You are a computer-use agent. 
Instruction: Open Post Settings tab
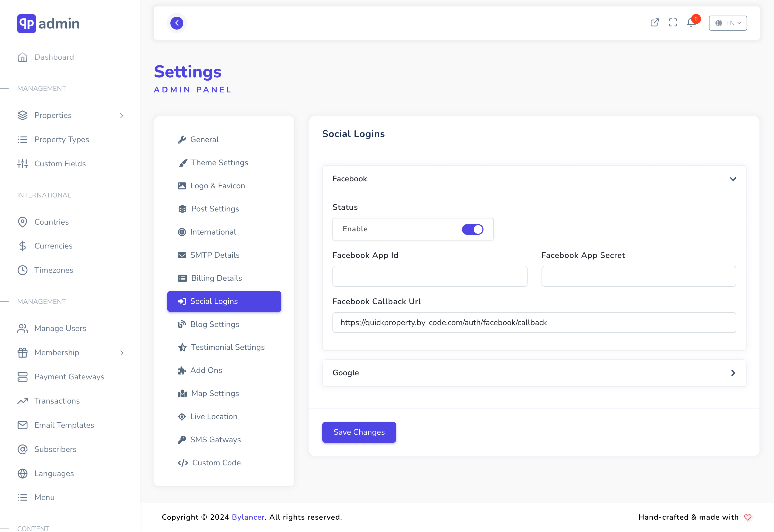pos(224,209)
